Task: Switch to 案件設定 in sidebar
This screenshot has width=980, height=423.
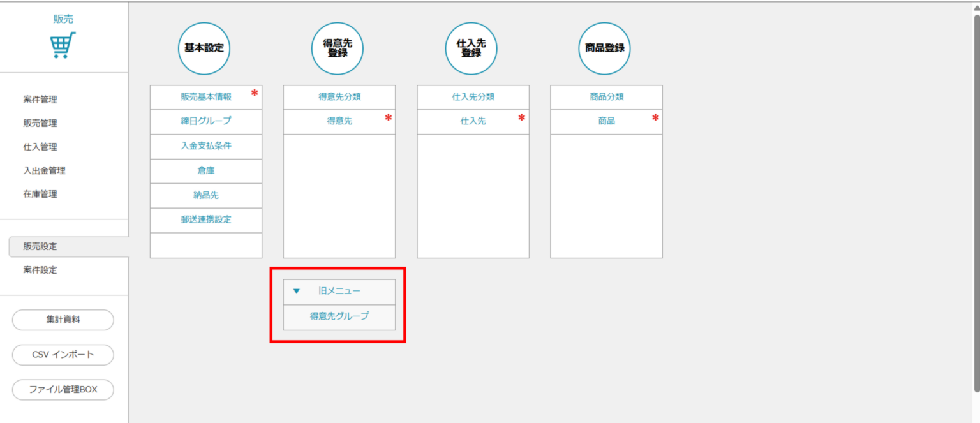Action: coord(40,270)
